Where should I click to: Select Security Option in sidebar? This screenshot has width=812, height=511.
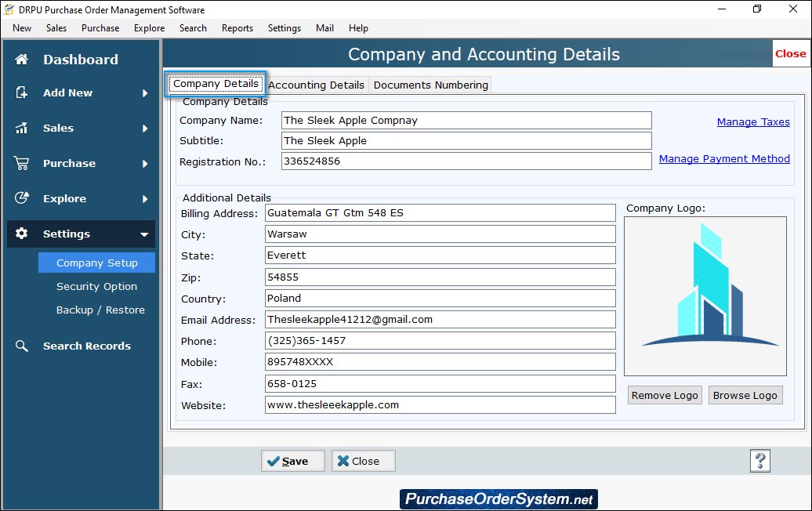(x=97, y=286)
